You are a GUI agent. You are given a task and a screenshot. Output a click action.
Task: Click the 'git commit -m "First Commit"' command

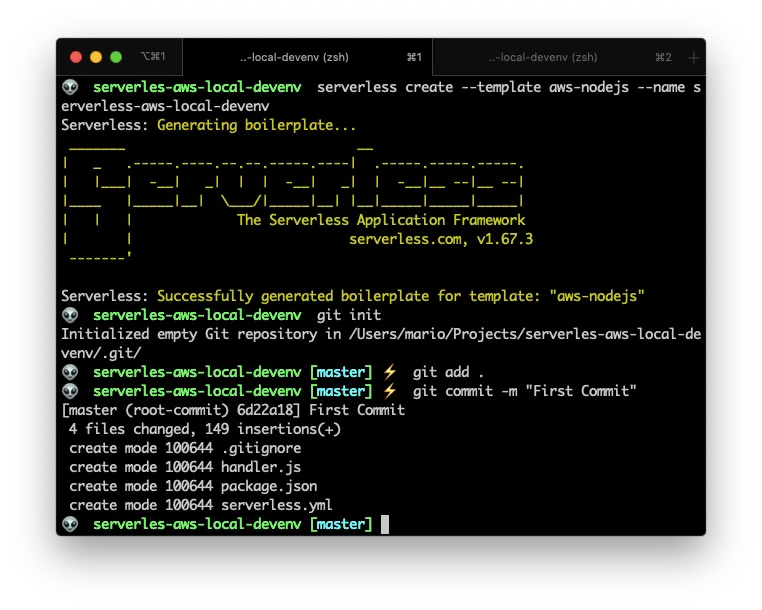(x=524, y=391)
